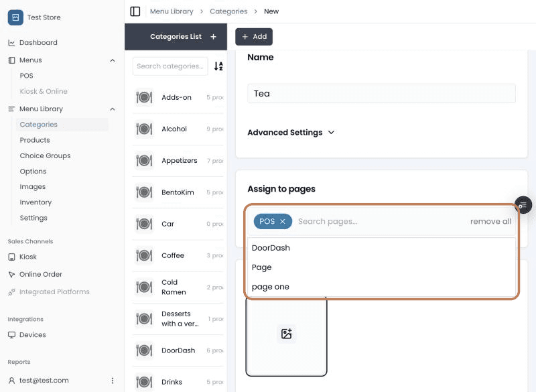Select Desserts with a ver... category
The height and width of the screenshot is (392, 536).
coord(178,319)
